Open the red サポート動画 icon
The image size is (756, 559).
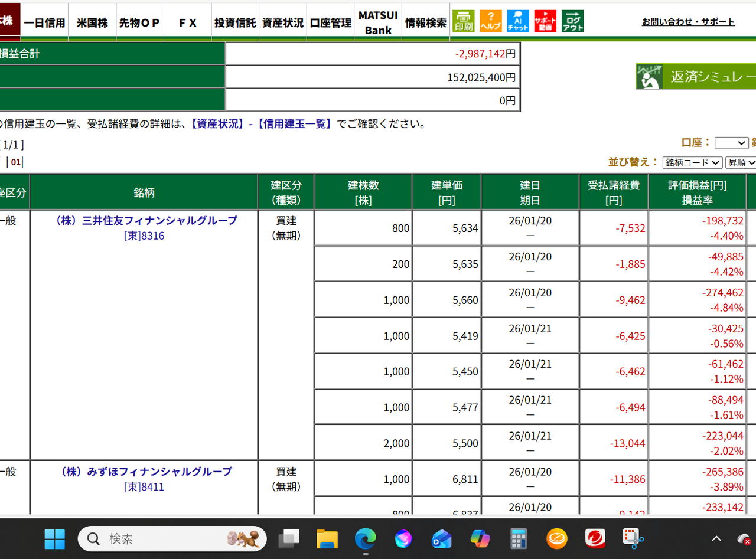click(545, 21)
